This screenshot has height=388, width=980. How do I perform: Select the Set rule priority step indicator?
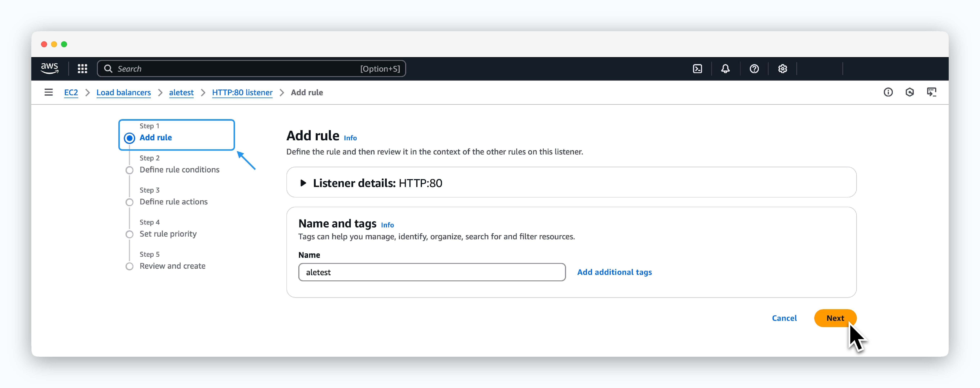coord(129,234)
